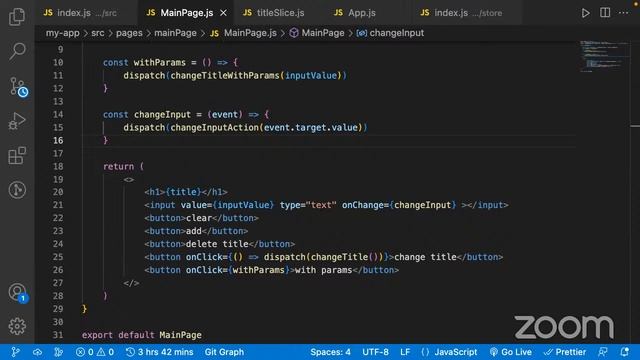Click {title} inside the h1 tag
640x360 pixels.
(x=183, y=192)
